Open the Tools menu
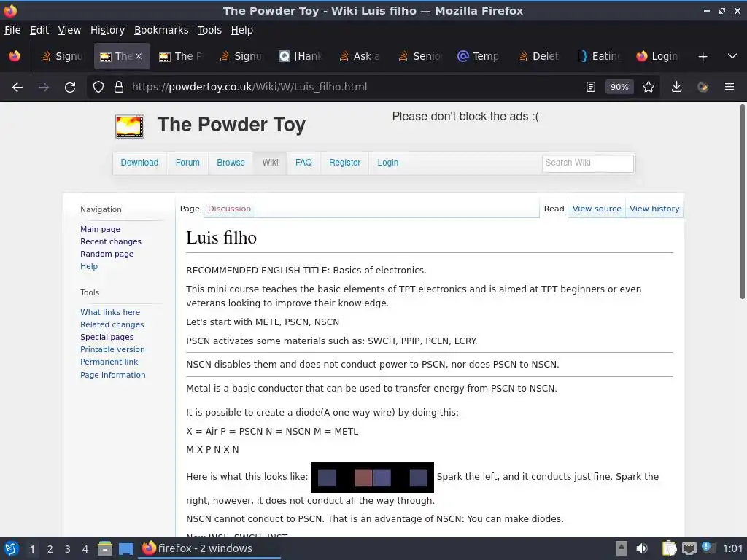 point(209,30)
